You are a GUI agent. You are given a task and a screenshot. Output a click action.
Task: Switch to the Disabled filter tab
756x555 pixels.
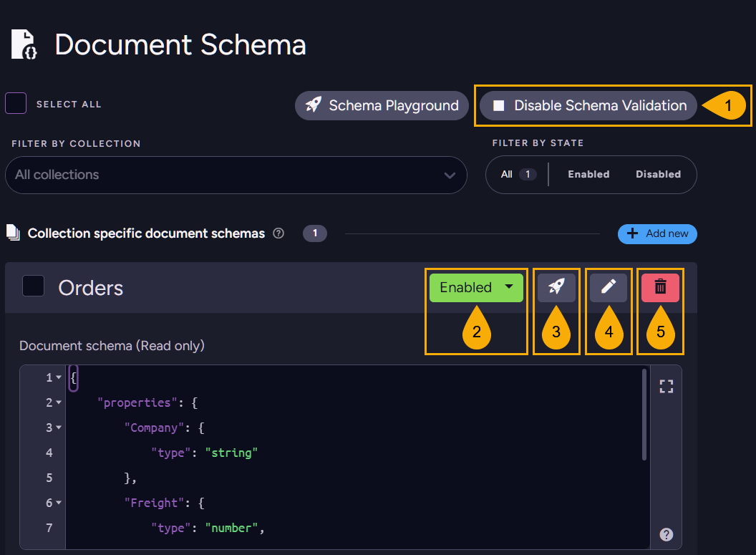click(x=658, y=174)
